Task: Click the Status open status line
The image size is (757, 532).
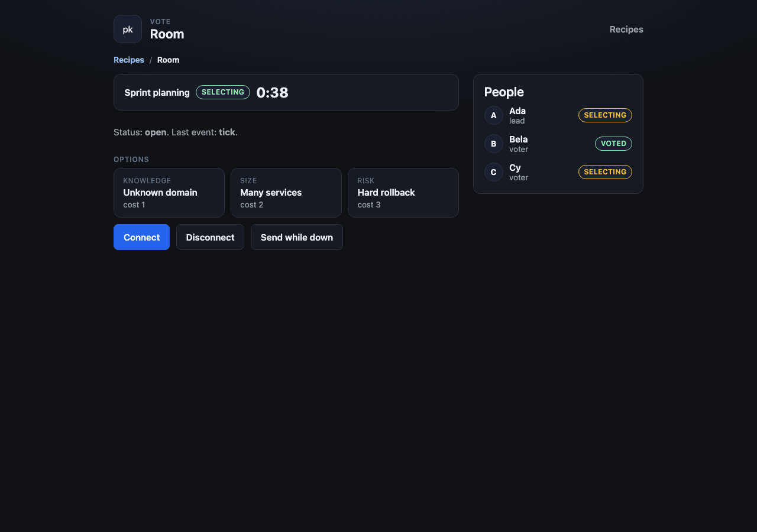Action: click(x=176, y=132)
